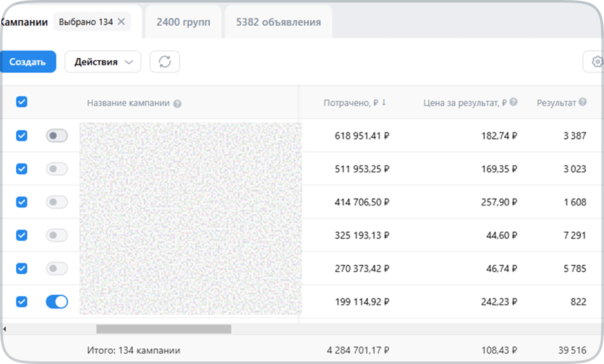This screenshot has height=364, width=604.
Task: Click help icon beside 'Цена за результат'
Action: (x=514, y=102)
